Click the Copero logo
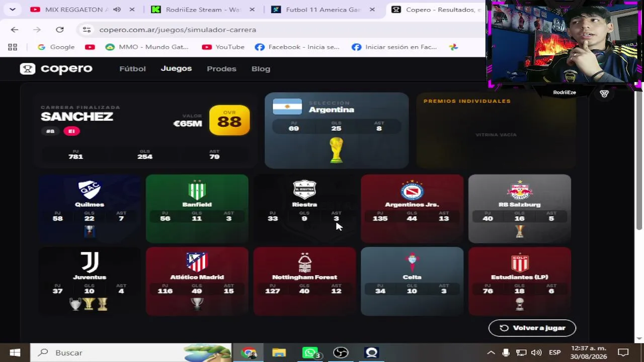The height and width of the screenshot is (362, 644). pos(56,69)
